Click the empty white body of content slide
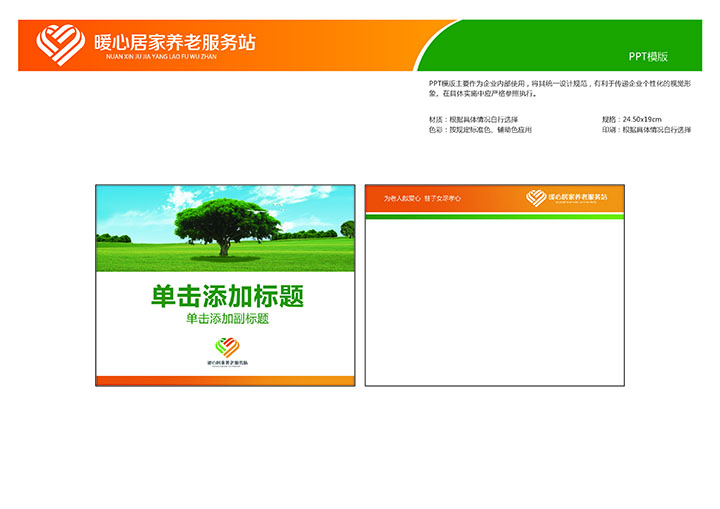720x509 pixels. (x=494, y=300)
